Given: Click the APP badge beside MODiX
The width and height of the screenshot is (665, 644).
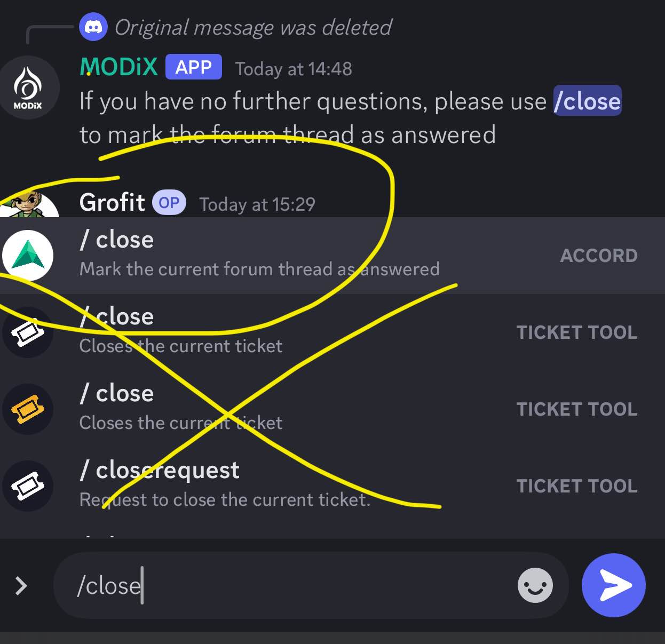Looking at the screenshot, I should pyautogui.click(x=193, y=67).
